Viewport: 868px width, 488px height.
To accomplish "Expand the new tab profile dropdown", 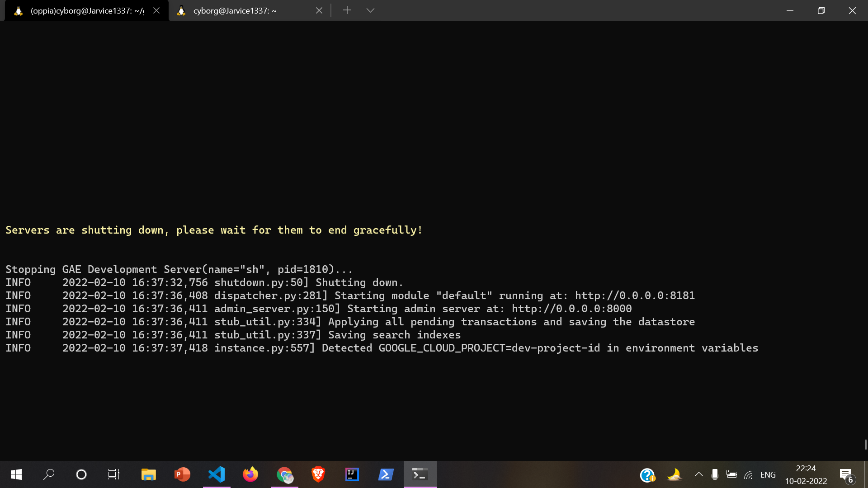I will (370, 10).
